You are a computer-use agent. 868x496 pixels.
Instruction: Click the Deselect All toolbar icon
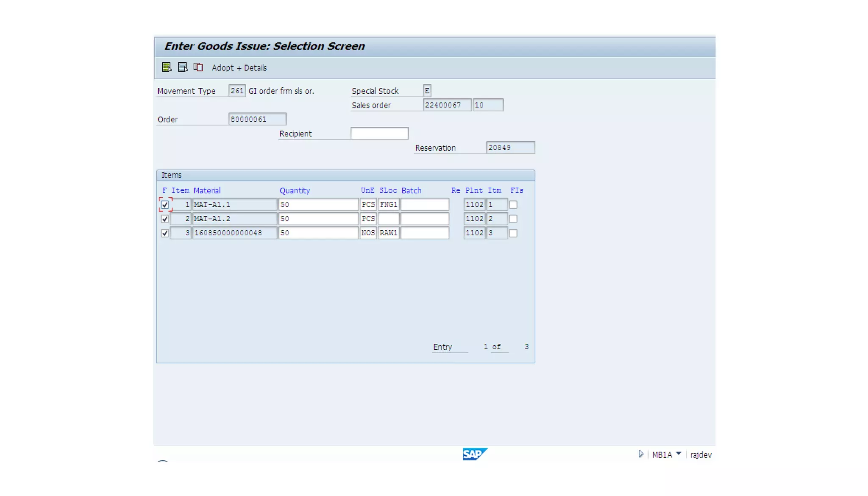183,67
